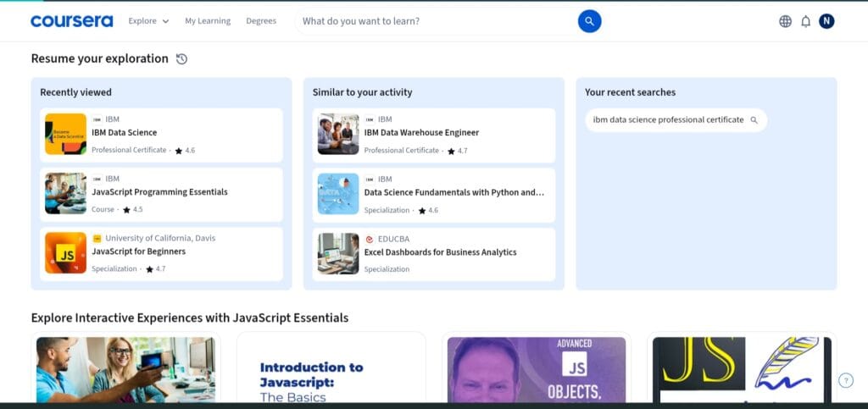Screen dimensions: 868x409
Task: Open the 'Introduction to Javascript: The Basics' card
Action: click(331, 368)
